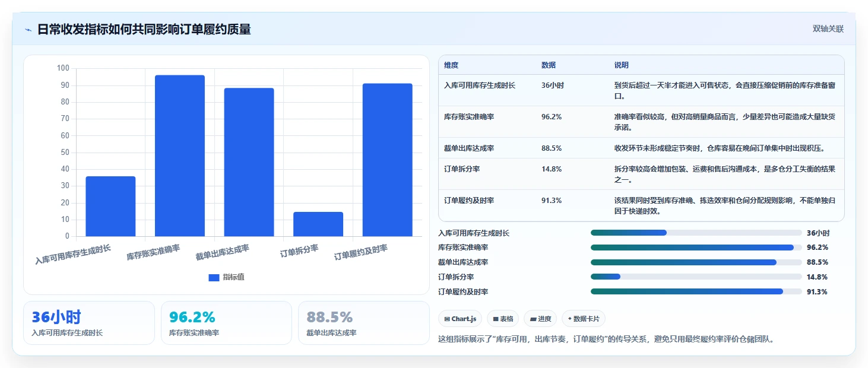This screenshot has height=368, width=868.
Task: Click the 14.8% table value
Action: 552,169
